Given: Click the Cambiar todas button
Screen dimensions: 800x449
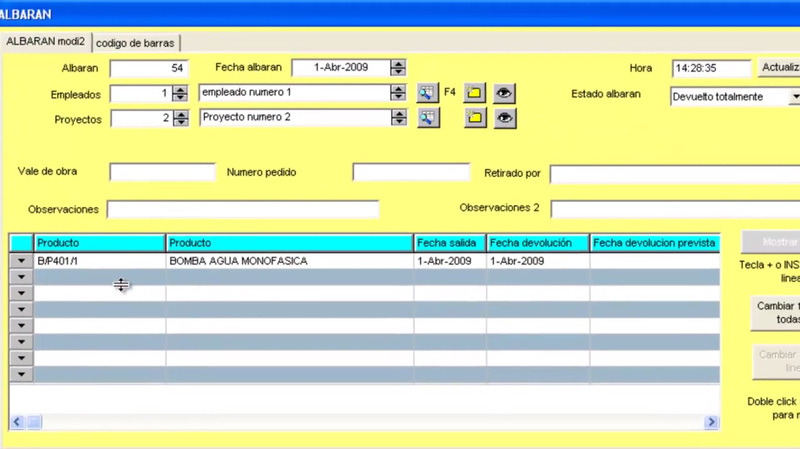Looking at the screenshot, I should point(775,312).
